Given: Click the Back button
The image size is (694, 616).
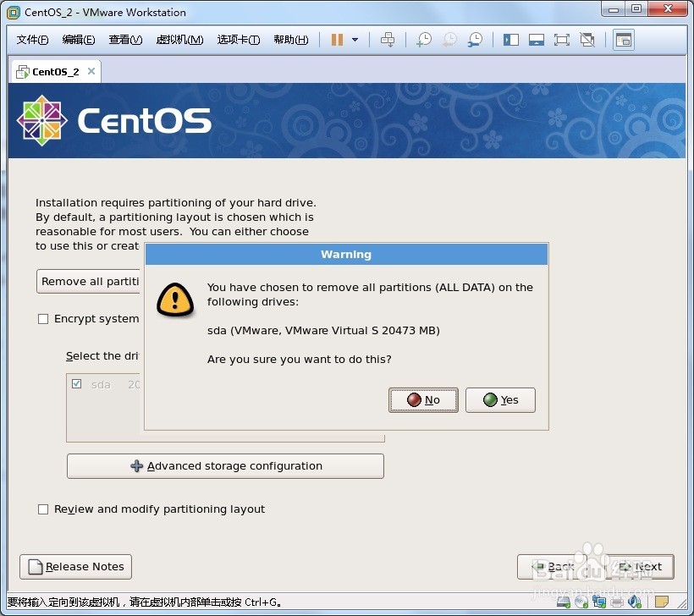Looking at the screenshot, I should pyautogui.click(x=552, y=567).
